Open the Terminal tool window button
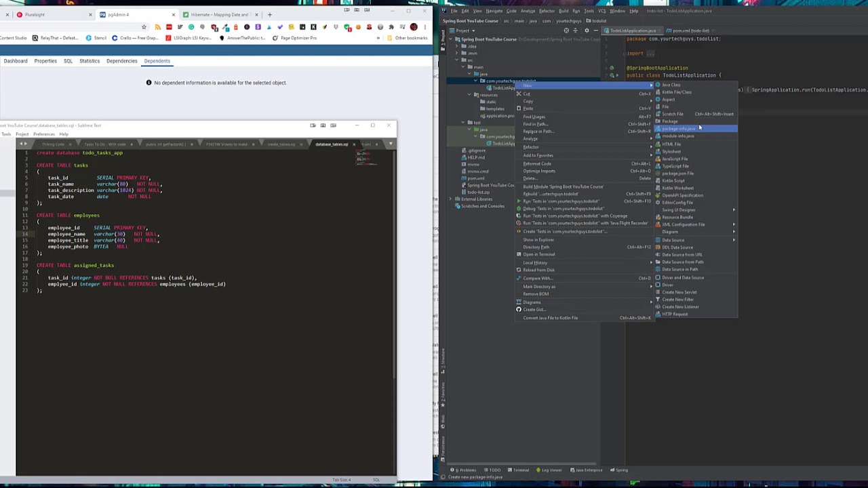 (x=518, y=470)
